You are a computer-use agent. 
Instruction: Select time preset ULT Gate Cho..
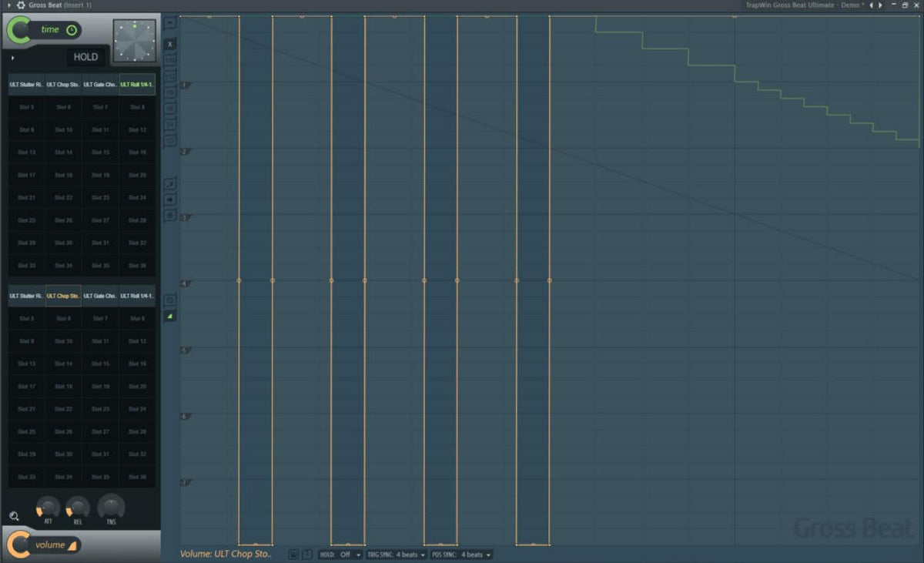[100, 85]
